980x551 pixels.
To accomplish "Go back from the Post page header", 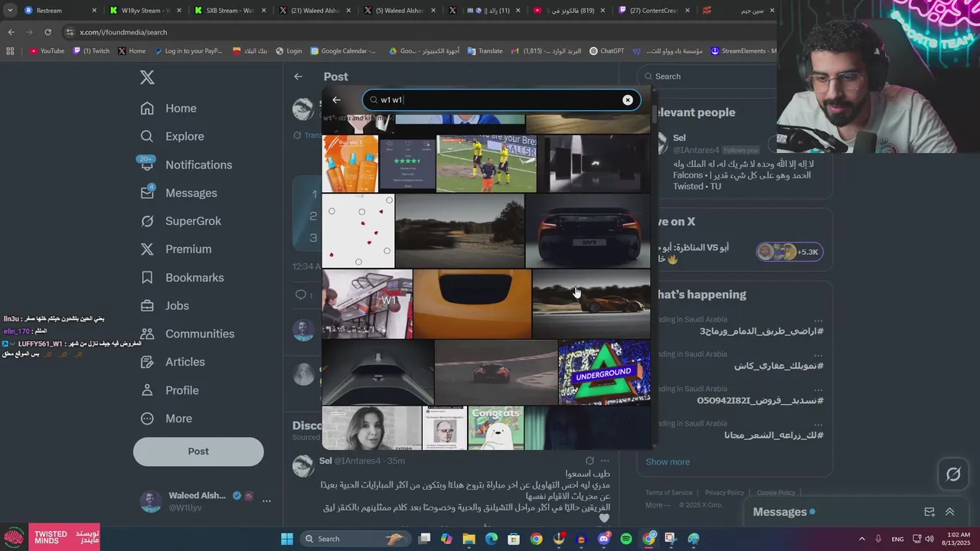I will (x=298, y=77).
